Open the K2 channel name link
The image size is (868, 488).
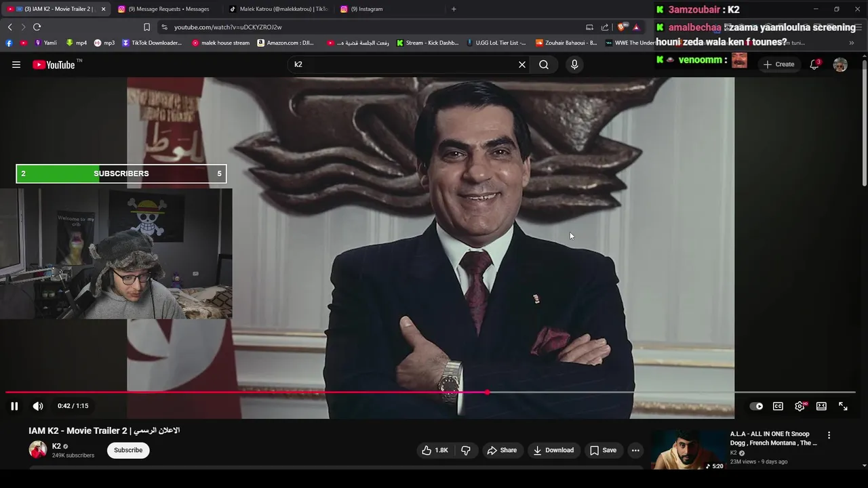click(56, 446)
